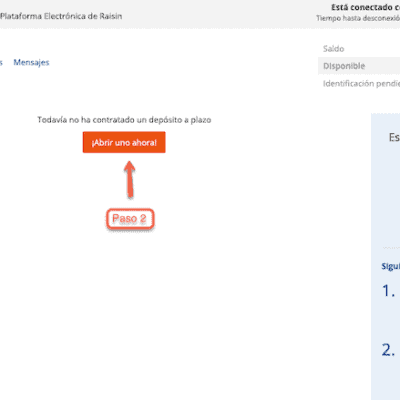This screenshot has width=400, height=400.
Task: Click the Siguientes heading in blue panel
Action: tap(391, 266)
